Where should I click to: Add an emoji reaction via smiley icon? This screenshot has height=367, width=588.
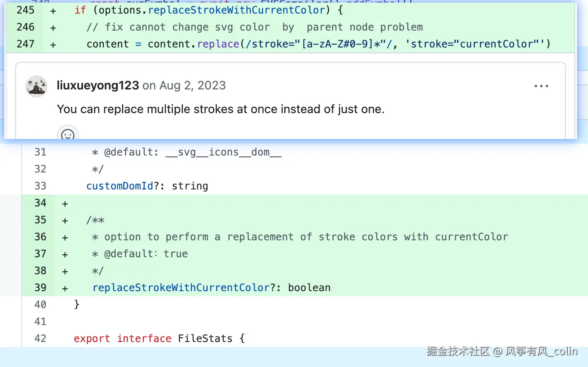pos(68,135)
